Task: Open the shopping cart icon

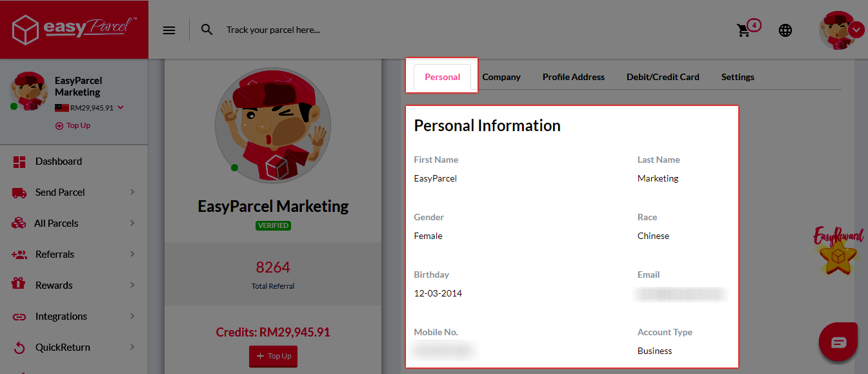Action: (x=743, y=30)
